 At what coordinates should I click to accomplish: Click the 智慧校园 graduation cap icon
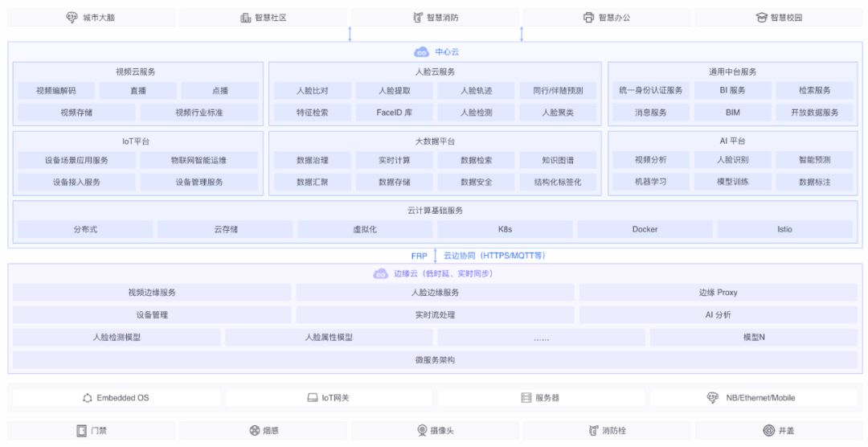click(762, 18)
